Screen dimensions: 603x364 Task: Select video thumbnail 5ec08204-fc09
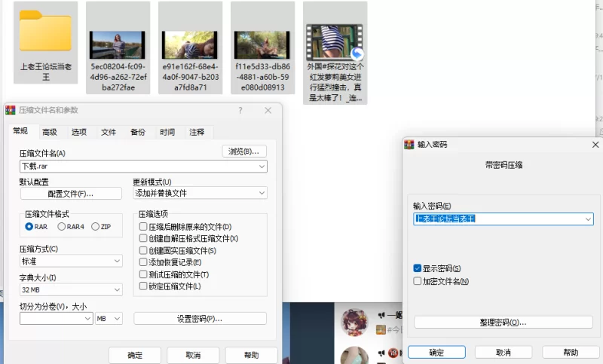(118, 45)
